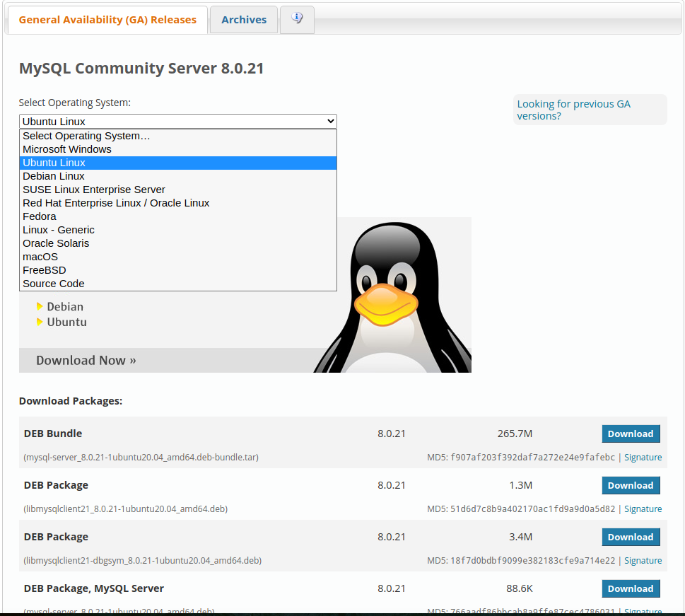Viewport: 685px width, 616px height.
Task: Select FreeBSD in the dropdown list
Action: [x=45, y=269]
